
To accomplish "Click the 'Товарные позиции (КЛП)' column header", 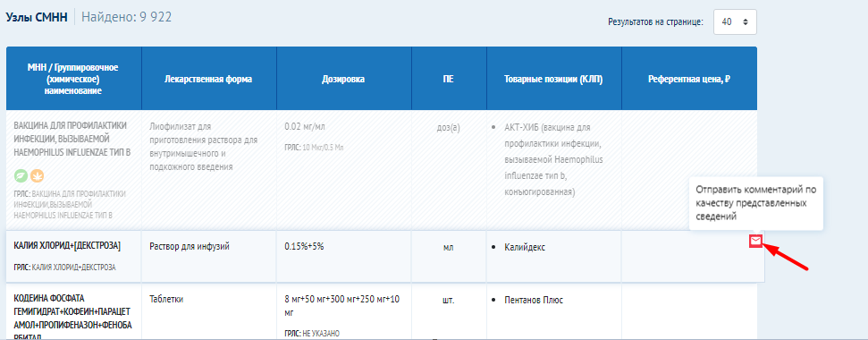I will point(553,80).
